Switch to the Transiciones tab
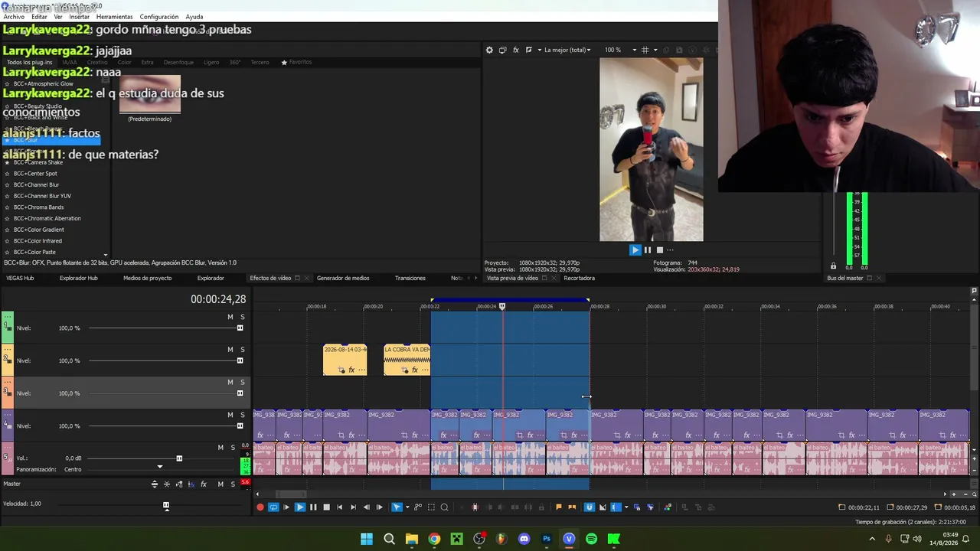 click(x=410, y=278)
